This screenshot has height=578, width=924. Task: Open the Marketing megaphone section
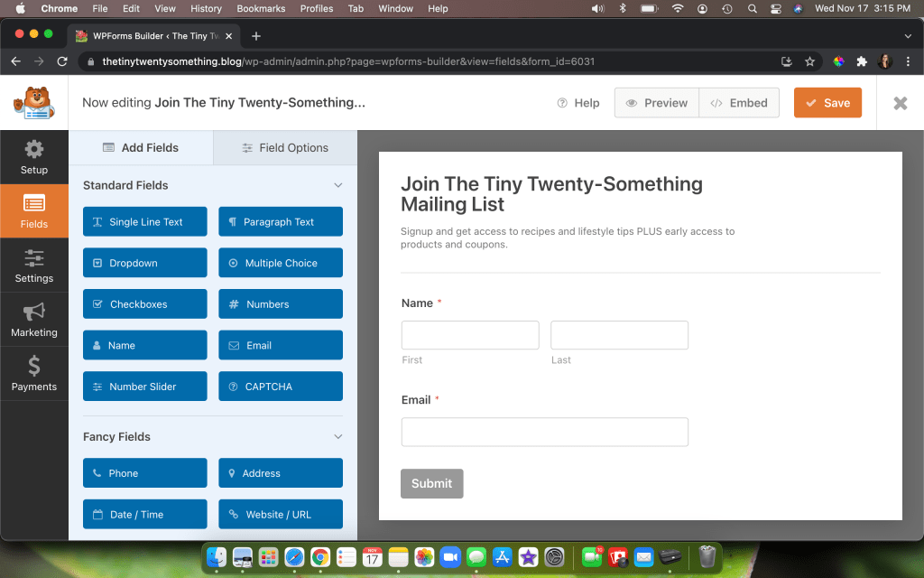point(34,320)
